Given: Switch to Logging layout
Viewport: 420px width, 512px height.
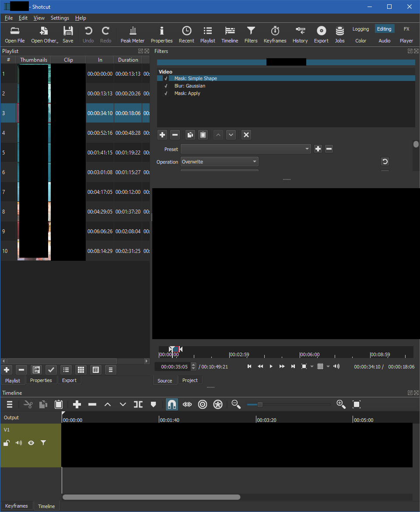Looking at the screenshot, I should [x=360, y=29].
